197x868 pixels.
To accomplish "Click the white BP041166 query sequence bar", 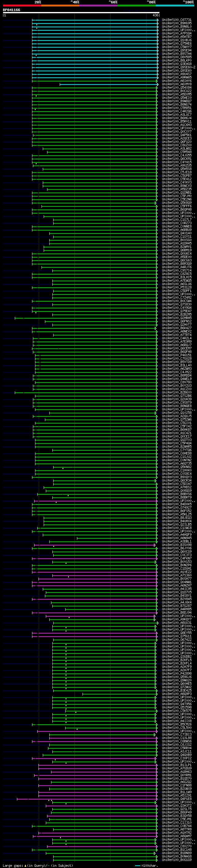I will click(81, 13).
